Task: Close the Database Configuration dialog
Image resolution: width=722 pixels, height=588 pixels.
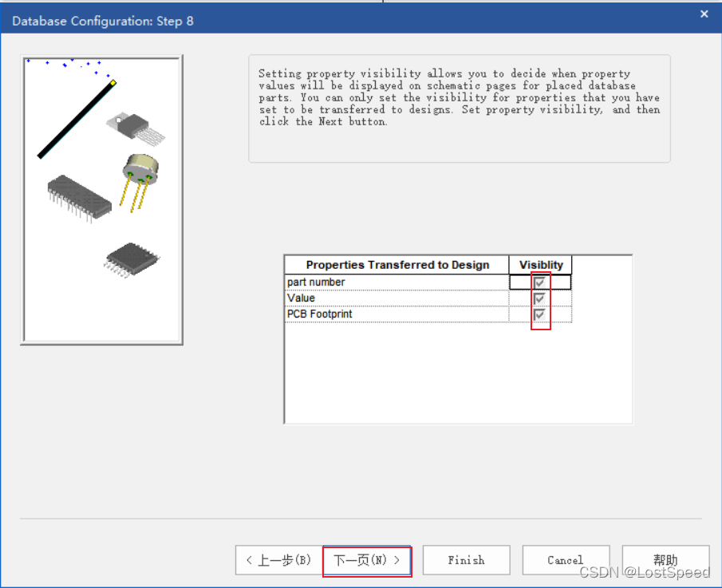Action: pos(704,14)
